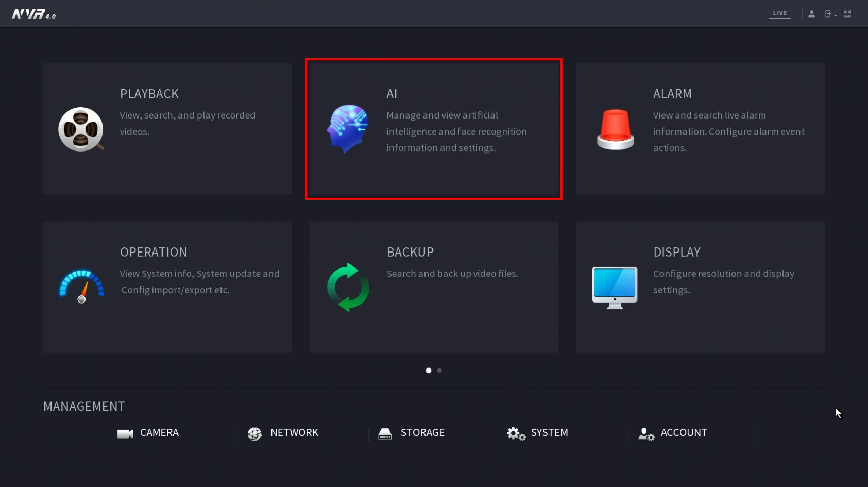Click 'Search and back up video files.' text

click(x=452, y=274)
